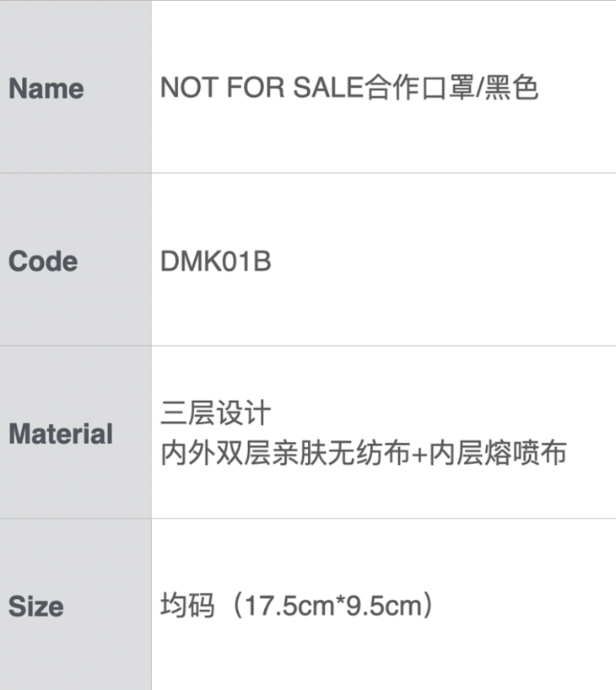Select the "Material" row label
Image resolution: width=616 pixels, height=690 pixels.
click(x=61, y=434)
